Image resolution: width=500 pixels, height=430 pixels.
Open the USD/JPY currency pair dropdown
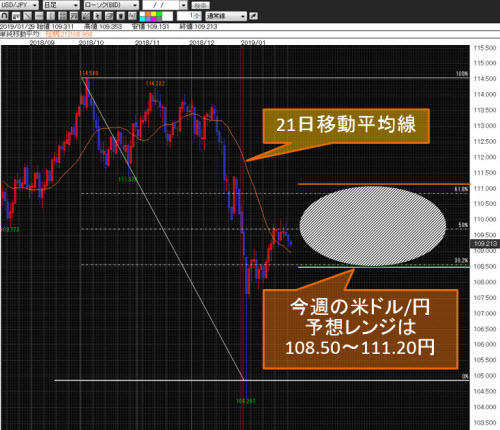coord(19,5)
